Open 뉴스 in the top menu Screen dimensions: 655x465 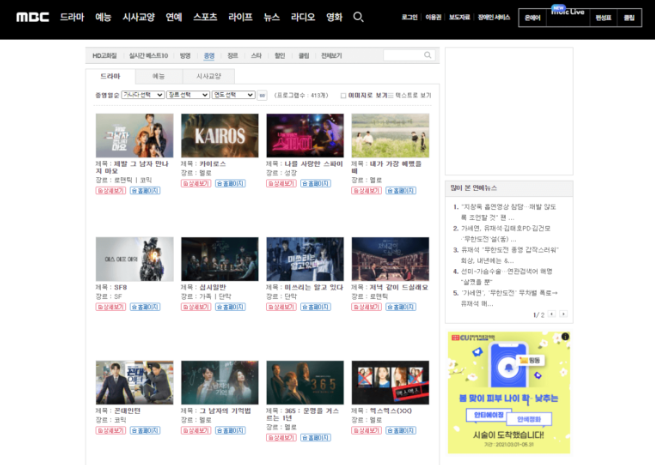pyautogui.click(x=272, y=17)
